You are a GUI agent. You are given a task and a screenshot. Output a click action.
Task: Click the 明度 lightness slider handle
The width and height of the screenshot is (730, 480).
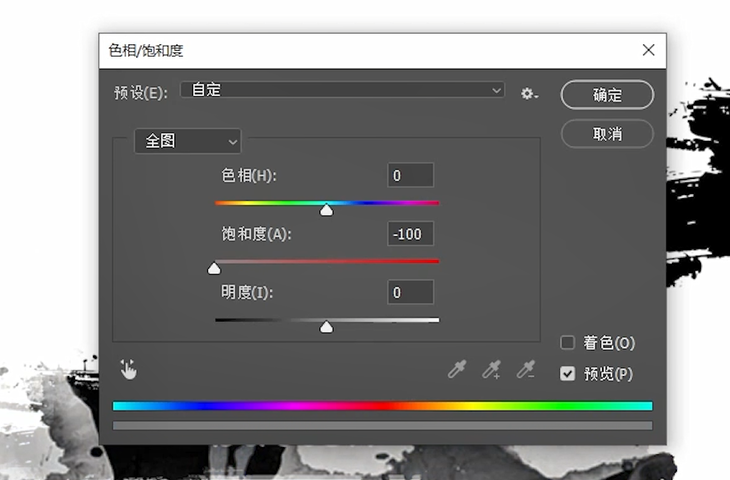(326, 327)
